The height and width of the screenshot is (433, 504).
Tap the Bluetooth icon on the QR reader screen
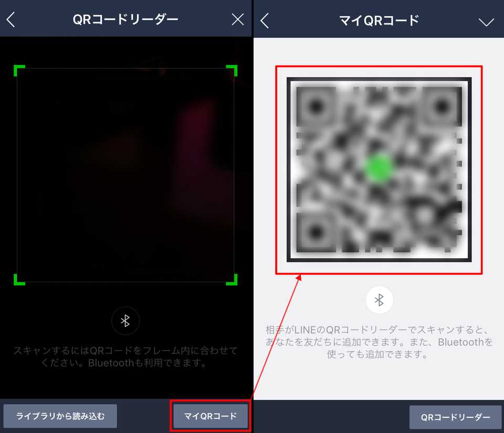(x=125, y=321)
